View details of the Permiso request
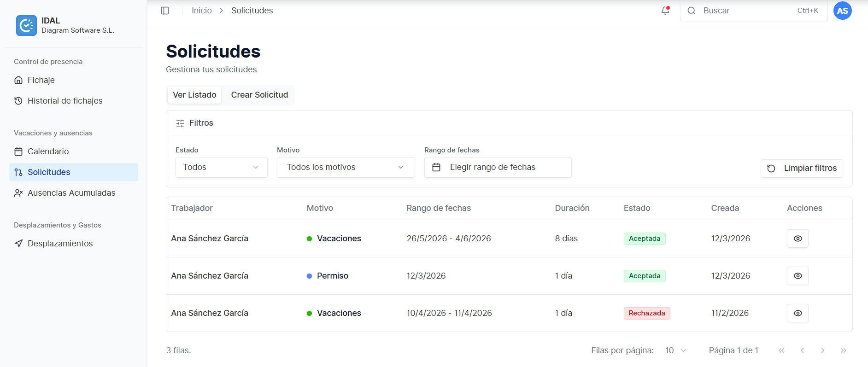Screen dimensions: 868x367 coord(798,276)
